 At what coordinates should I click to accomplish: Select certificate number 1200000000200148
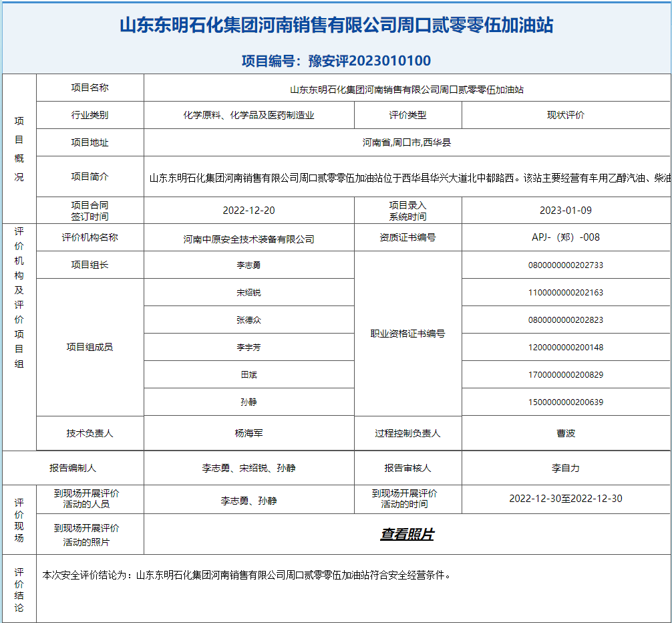pyautogui.click(x=566, y=348)
